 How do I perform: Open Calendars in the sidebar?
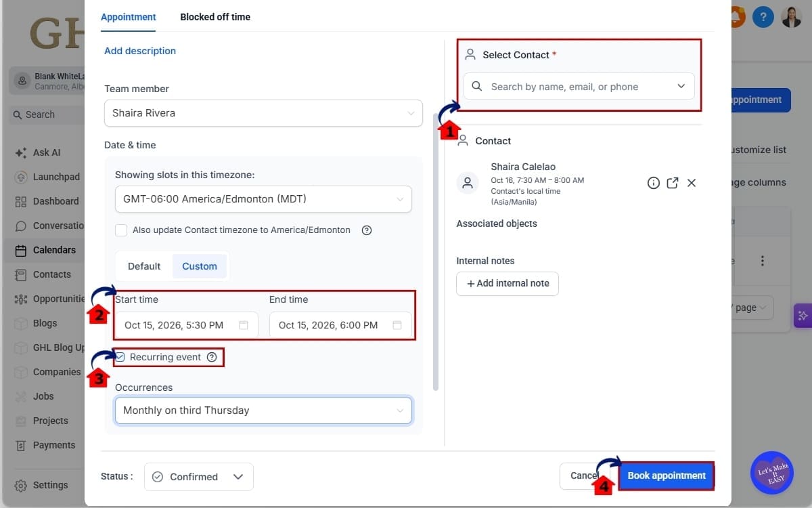[46, 250]
